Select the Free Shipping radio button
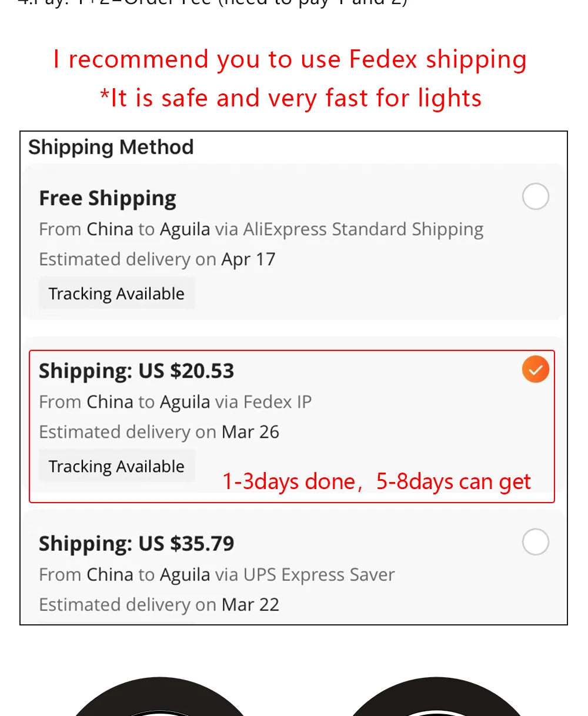 [535, 197]
